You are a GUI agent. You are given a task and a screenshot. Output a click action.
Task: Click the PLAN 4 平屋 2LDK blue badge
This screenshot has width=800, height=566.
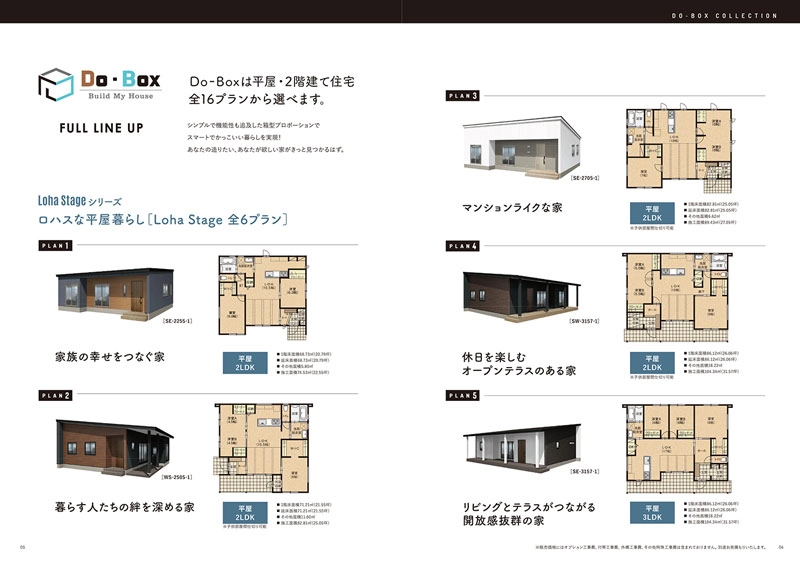(652, 363)
